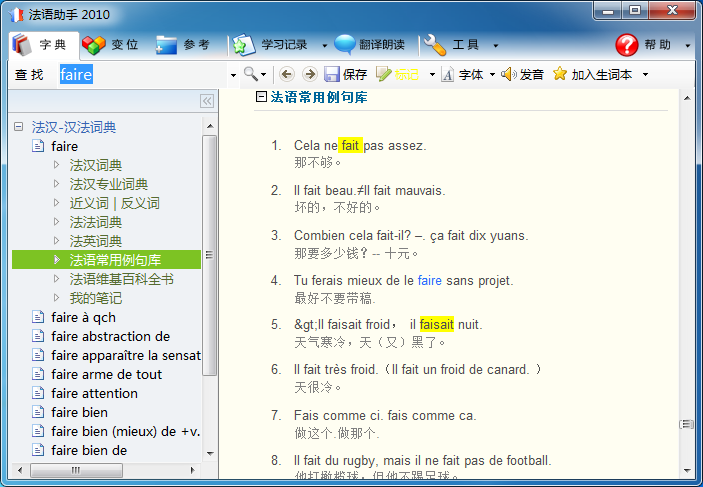This screenshot has height=487, width=703.
Task: Expand the 法汉词典 triangle
Action: [56, 165]
